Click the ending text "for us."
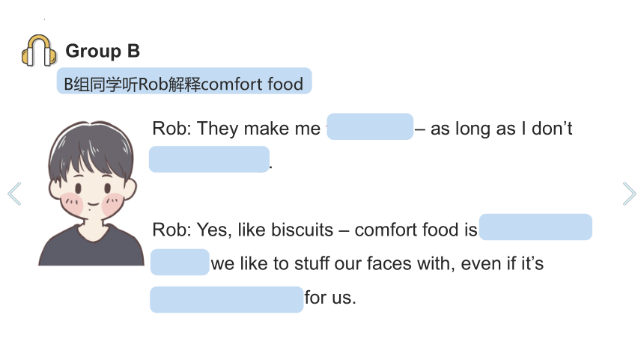 [330, 298]
